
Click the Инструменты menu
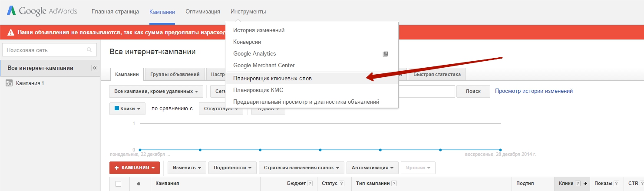[x=248, y=11]
